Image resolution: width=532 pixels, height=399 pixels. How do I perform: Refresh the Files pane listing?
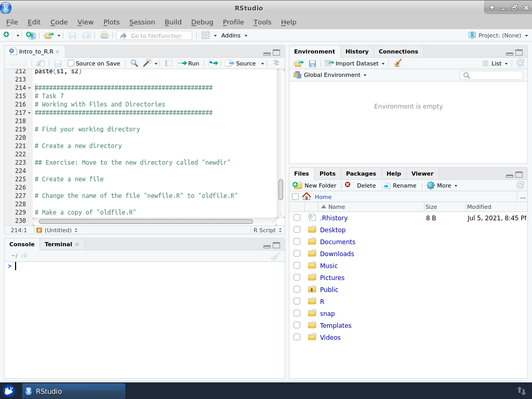(520, 185)
